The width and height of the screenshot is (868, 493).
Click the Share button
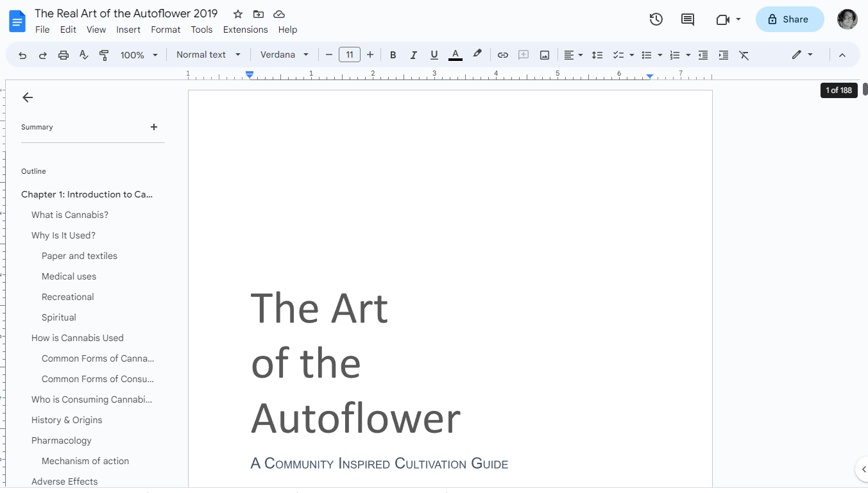pos(790,19)
